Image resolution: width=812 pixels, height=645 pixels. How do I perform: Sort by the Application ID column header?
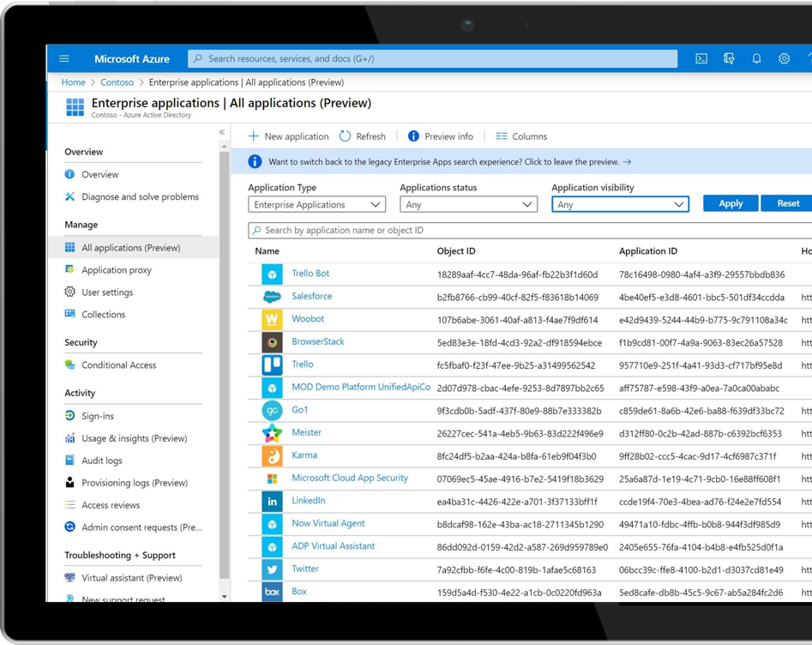click(648, 251)
